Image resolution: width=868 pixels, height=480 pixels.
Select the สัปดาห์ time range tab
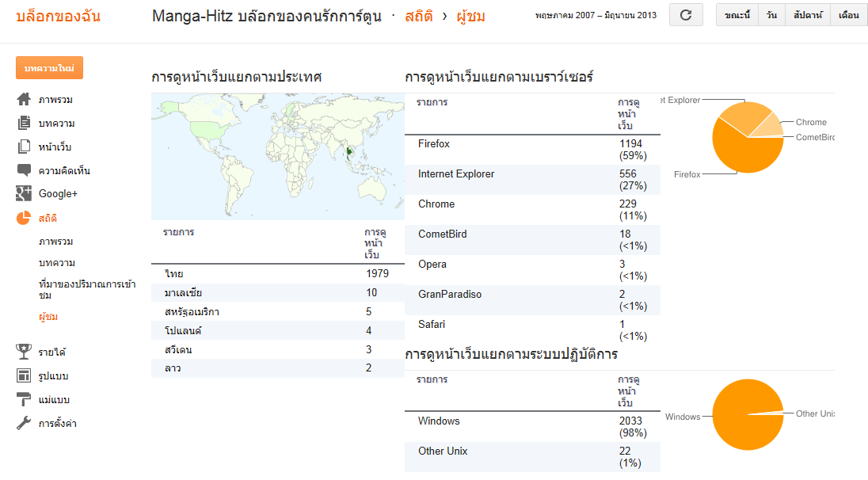(x=808, y=15)
